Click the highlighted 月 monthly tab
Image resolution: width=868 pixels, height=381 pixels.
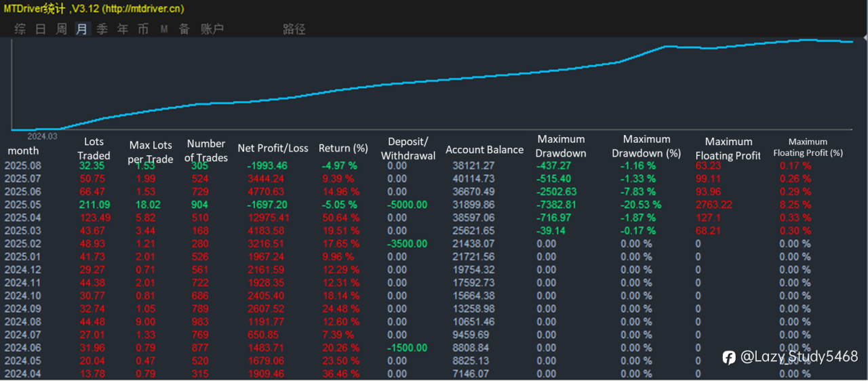coord(82,29)
